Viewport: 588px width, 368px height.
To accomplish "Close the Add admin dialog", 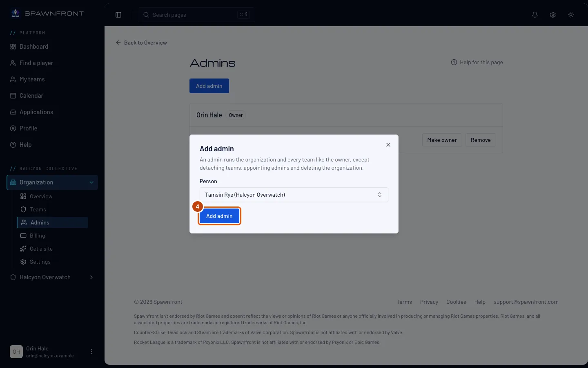I will [388, 145].
